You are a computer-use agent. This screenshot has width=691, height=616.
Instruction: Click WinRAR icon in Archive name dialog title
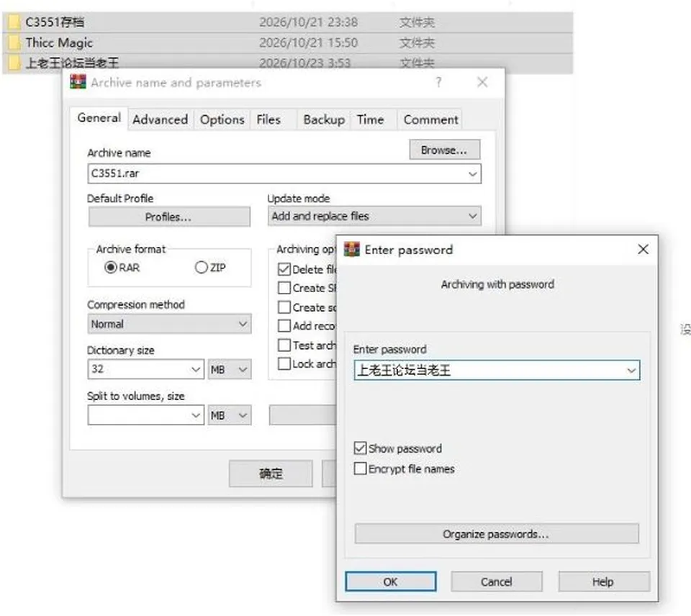click(78, 82)
